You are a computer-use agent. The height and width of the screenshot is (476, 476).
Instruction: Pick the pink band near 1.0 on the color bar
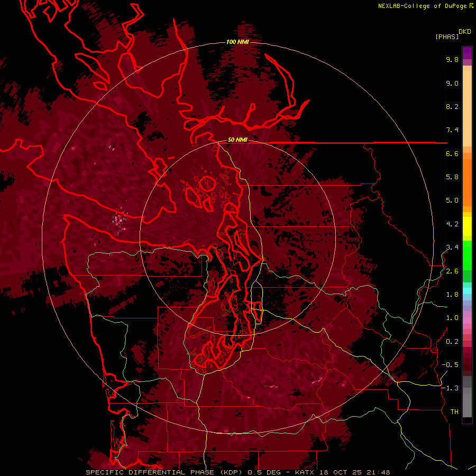click(467, 321)
